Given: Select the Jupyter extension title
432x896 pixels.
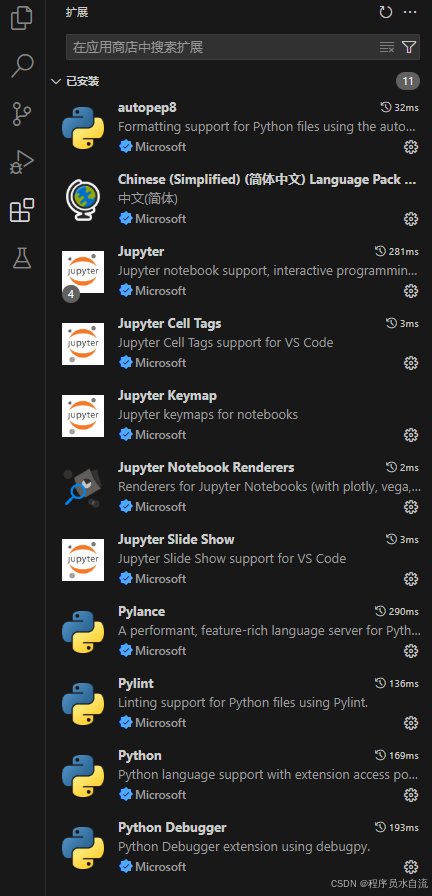Looking at the screenshot, I should pyautogui.click(x=141, y=251).
